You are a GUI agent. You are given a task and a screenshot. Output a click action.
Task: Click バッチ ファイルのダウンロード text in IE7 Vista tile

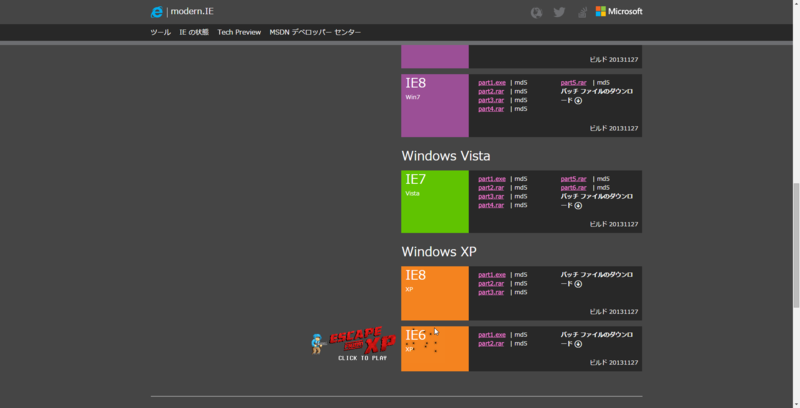pos(596,201)
